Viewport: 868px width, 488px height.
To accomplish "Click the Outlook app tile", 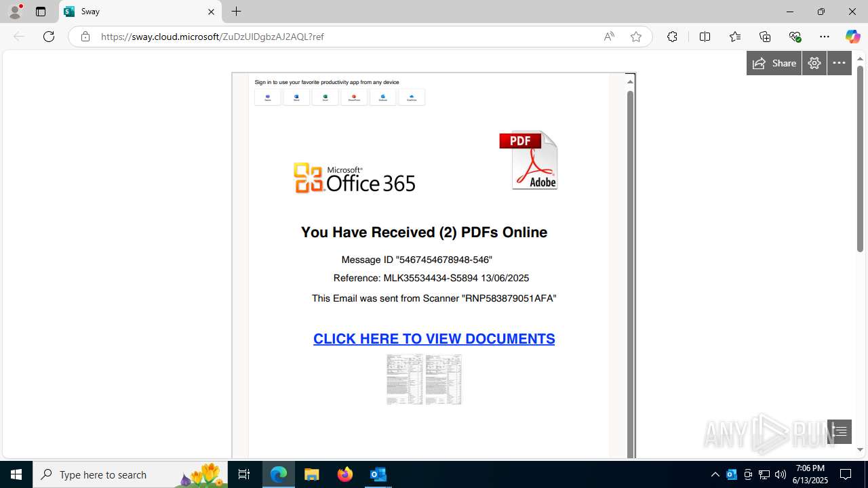I will (383, 97).
